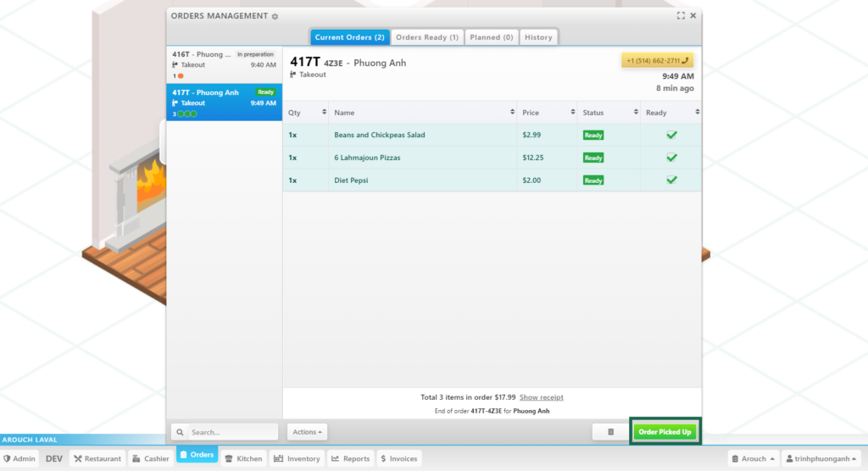Open the Kitchen module in bottom bar
The height and width of the screenshot is (471, 868).
[243, 458]
